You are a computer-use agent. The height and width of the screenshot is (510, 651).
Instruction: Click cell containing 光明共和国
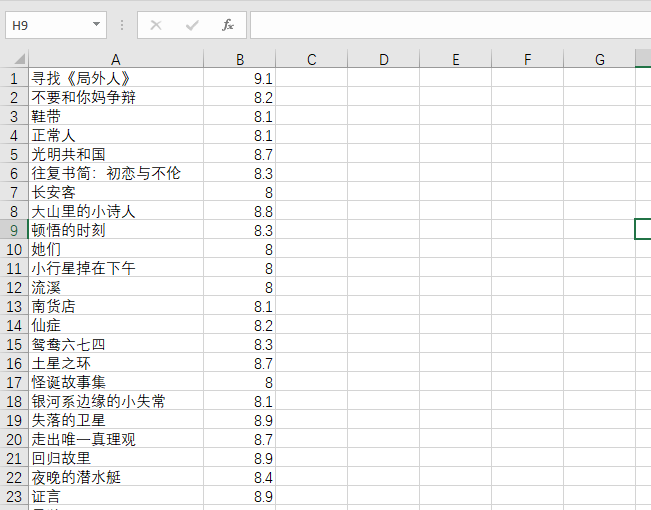(x=116, y=154)
